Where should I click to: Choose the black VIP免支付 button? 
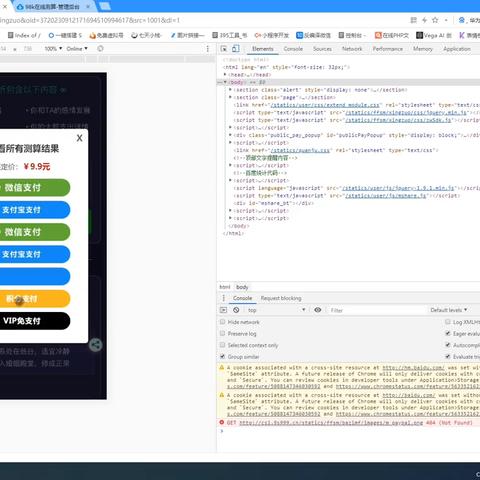(33, 321)
